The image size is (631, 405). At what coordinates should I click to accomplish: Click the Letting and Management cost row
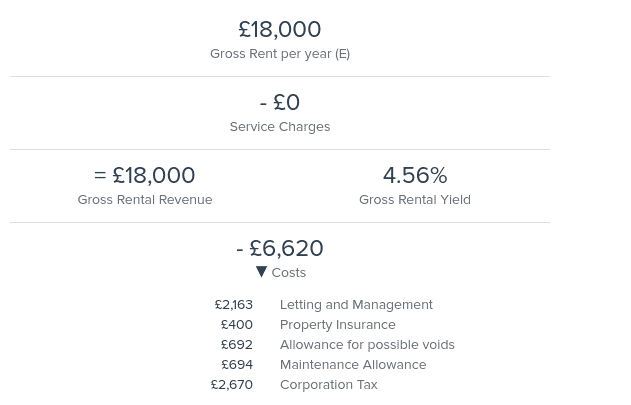(x=324, y=305)
